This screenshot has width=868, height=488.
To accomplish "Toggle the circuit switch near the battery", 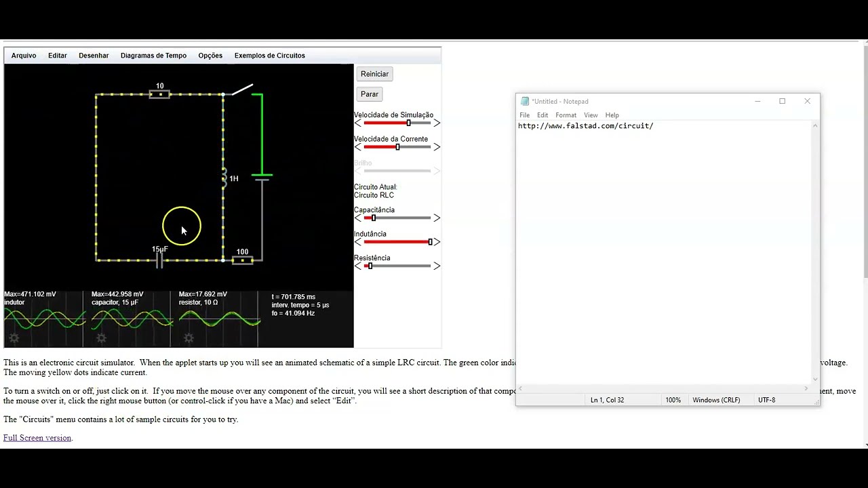I will tap(242, 89).
